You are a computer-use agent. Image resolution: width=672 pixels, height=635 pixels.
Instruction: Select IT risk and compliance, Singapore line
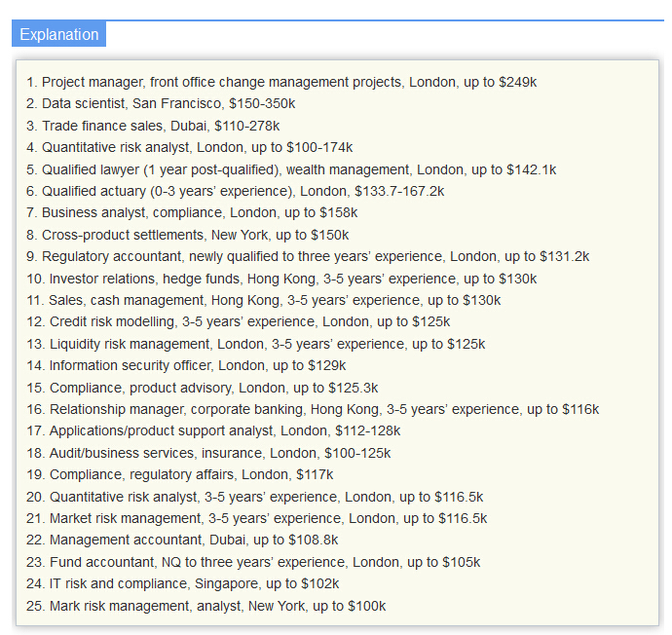coord(183,583)
